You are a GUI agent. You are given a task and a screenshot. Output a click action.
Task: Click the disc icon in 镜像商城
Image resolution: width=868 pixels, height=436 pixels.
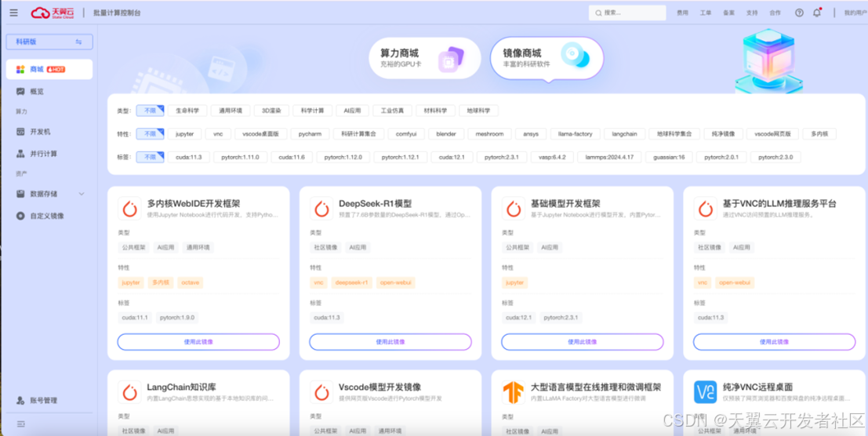[x=574, y=56]
